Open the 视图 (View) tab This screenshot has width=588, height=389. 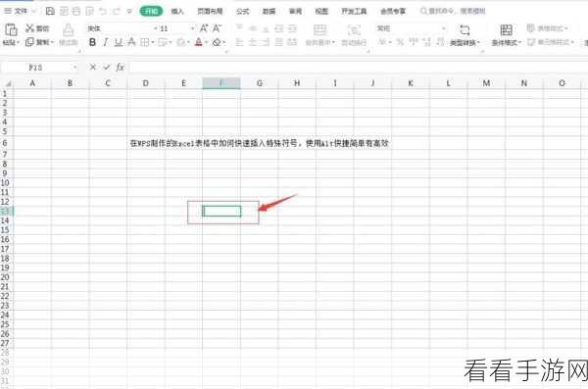pos(321,11)
